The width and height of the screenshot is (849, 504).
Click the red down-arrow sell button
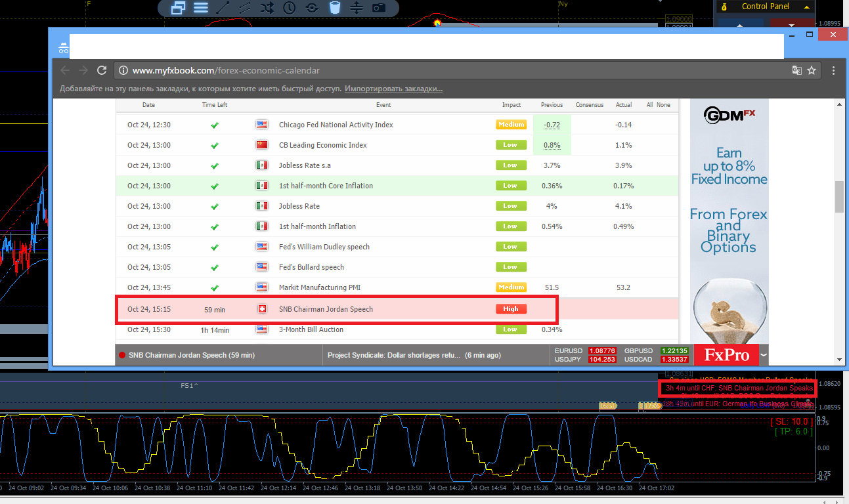tap(791, 24)
